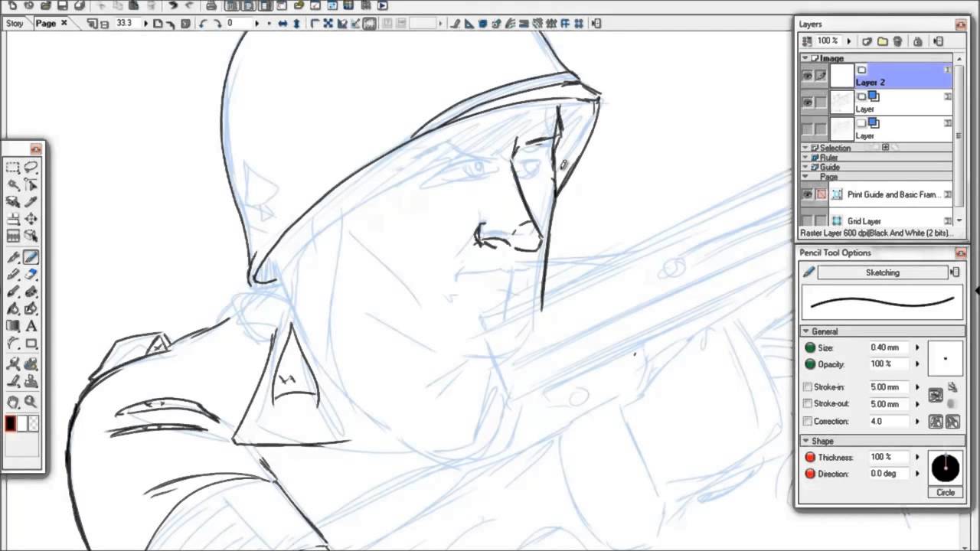Collapse the Image section in Layers palette
The image size is (980, 551).
pyautogui.click(x=805, y=58)
